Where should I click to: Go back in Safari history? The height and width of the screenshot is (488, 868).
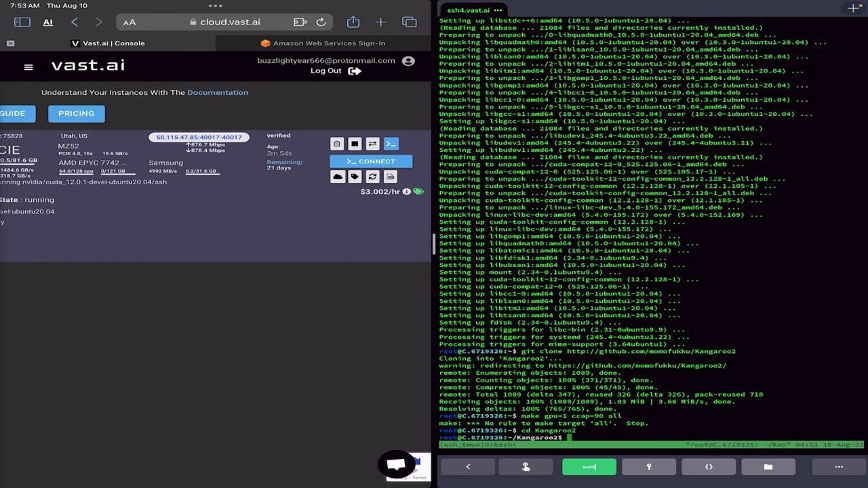tap(75, 22)
